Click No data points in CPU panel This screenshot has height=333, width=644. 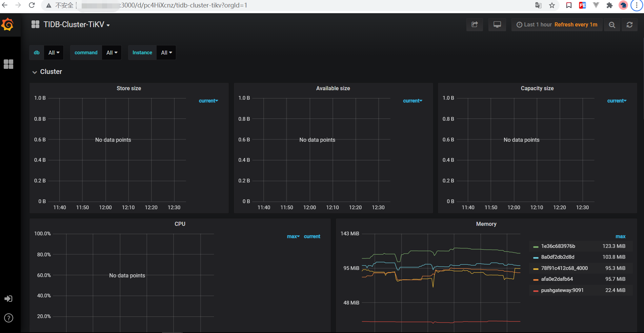127,275
